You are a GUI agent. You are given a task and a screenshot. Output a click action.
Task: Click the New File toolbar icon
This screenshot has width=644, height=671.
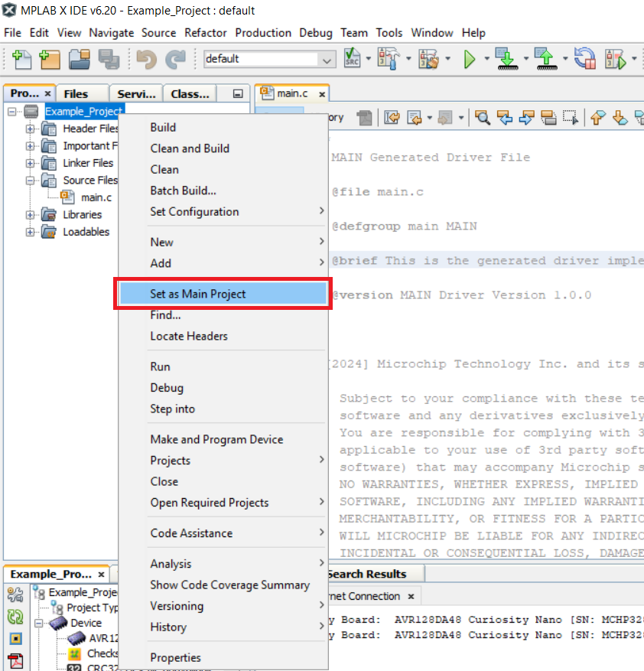(x=22, y=59)
